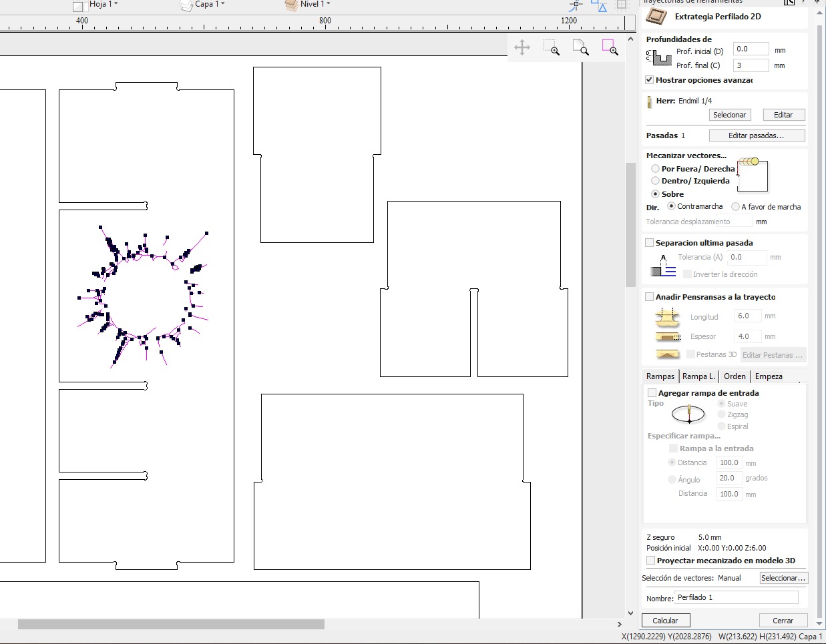Click the tab length diagram icon

[x=667, y=316]
